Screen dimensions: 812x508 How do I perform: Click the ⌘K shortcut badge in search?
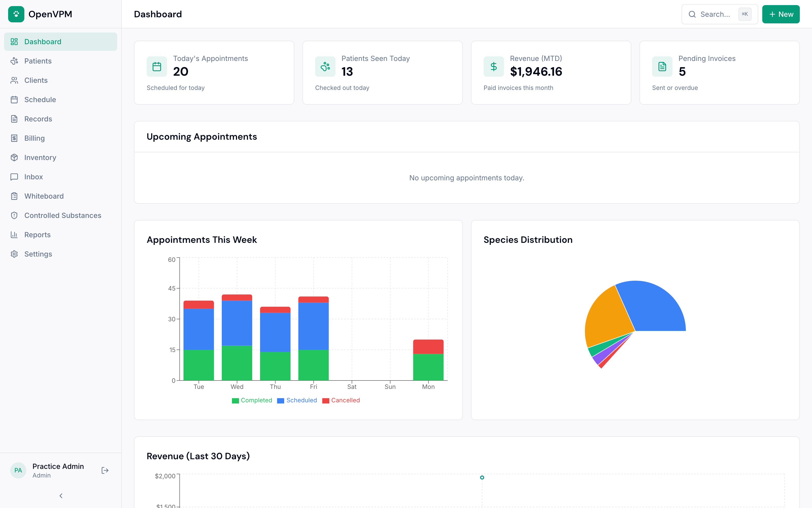745,14
